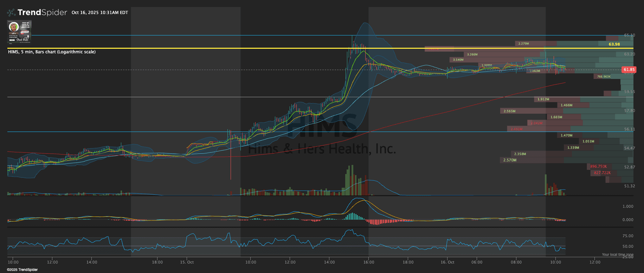The width and height of the screenshot is (644, 273).
Task: Click the 'HIMS, 5 min, Bars chart' title
Action: [x=52, y=52]
